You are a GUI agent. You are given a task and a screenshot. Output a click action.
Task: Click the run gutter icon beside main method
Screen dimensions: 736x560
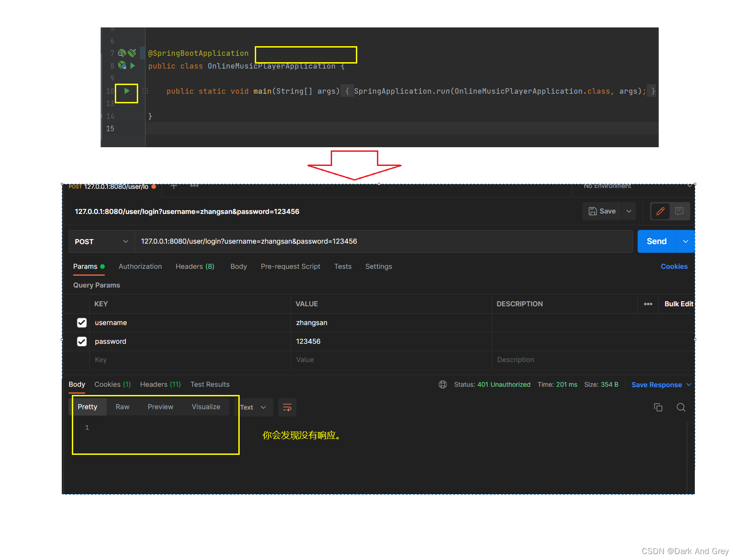[x=127, y=91]
